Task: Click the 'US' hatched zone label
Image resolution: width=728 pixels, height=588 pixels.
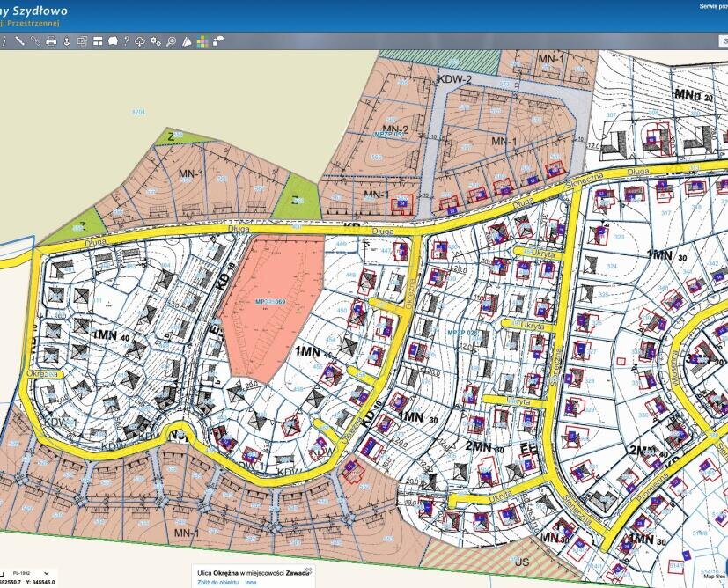Action: click(x=522, y=562)
